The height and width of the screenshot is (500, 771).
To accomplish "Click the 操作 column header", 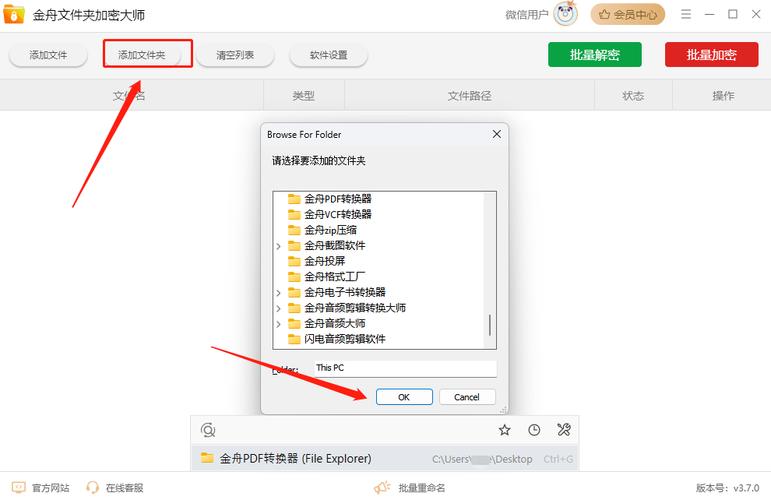I will [723, 95].
